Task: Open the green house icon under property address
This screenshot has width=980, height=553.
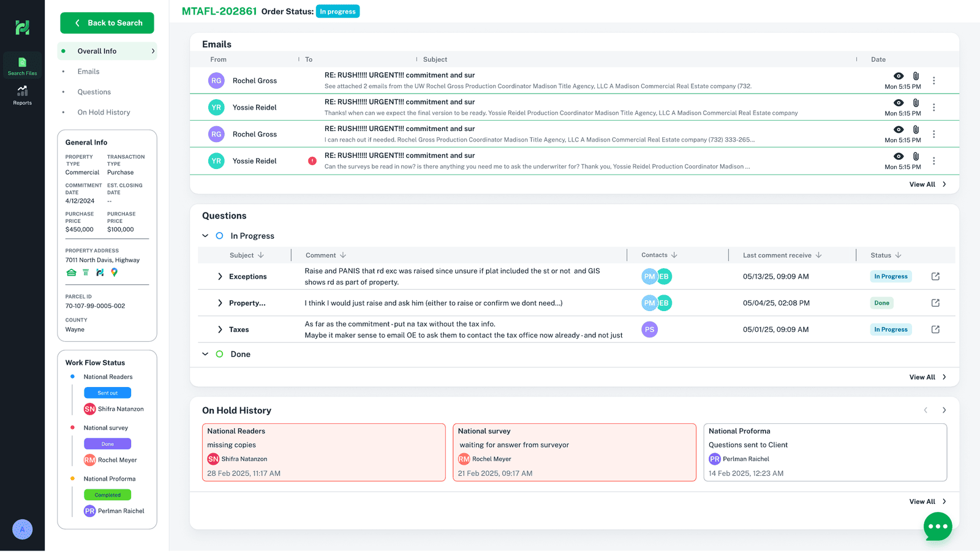Action: click(x=71, y=273)
